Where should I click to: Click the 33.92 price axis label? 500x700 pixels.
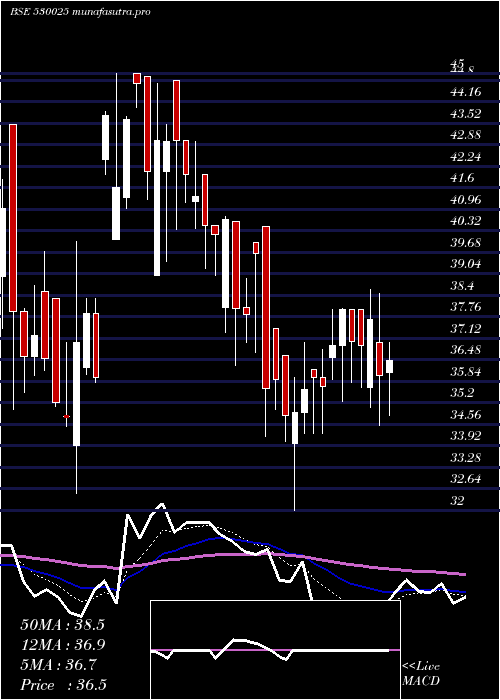pos(466,436)
